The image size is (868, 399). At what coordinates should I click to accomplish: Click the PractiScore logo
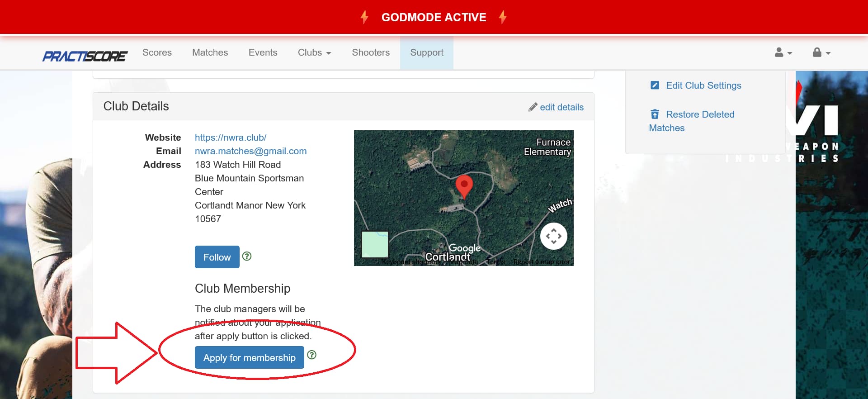(85, 56)
